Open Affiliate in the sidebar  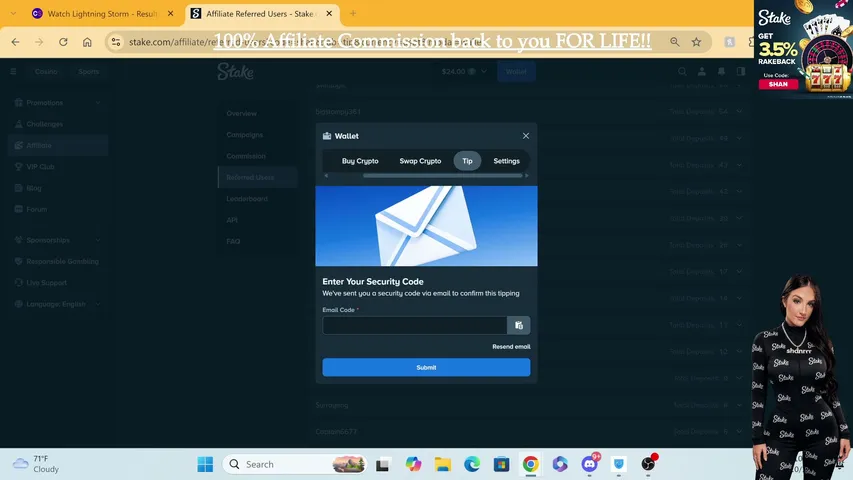pyautogui.click(x=58, y=145)
